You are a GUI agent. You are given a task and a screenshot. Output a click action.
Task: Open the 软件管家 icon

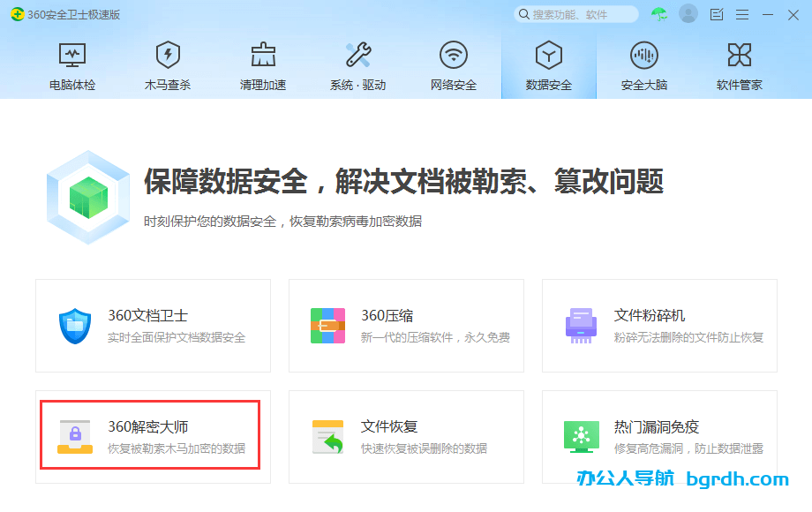click(739, 55)
